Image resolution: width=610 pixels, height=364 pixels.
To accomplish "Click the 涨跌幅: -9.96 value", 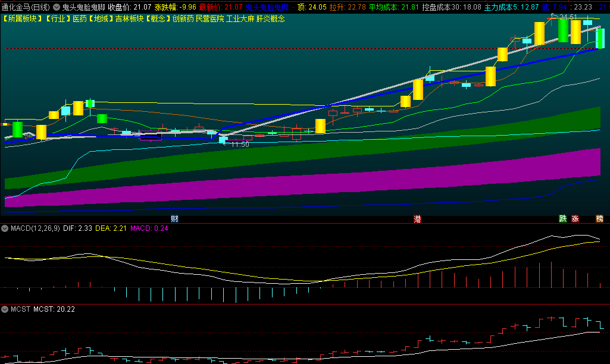I will (176, 7).
